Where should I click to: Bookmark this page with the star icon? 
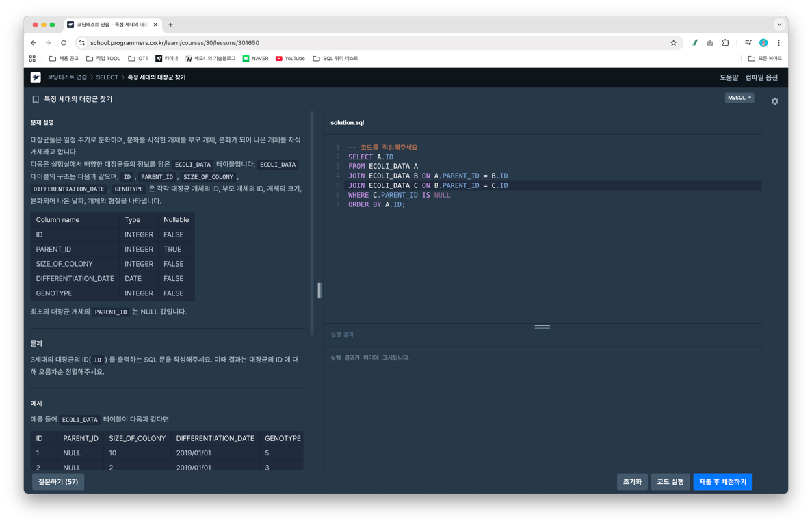tap(674, 42)
